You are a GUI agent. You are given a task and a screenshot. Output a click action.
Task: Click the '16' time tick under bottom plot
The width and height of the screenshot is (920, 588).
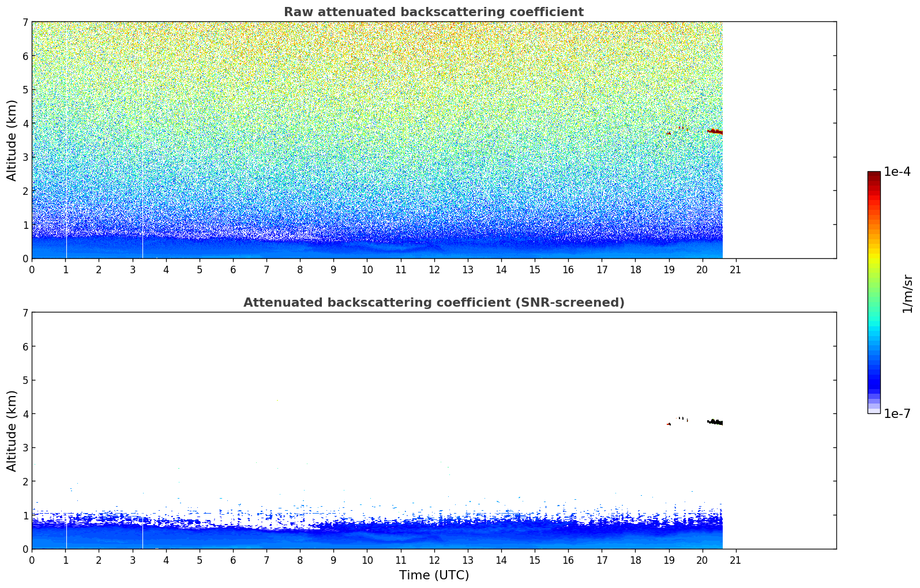(568, 560)
